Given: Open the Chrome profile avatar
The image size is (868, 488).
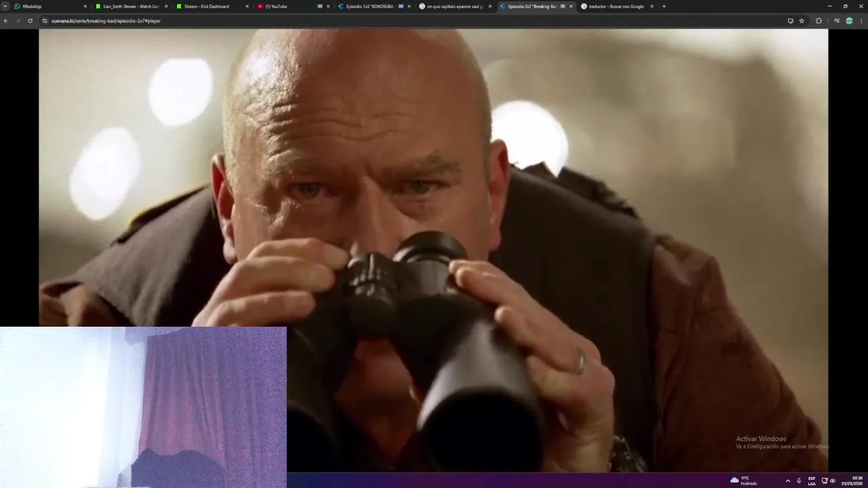Looking at the screenshot, I should (x=849, y=21).
